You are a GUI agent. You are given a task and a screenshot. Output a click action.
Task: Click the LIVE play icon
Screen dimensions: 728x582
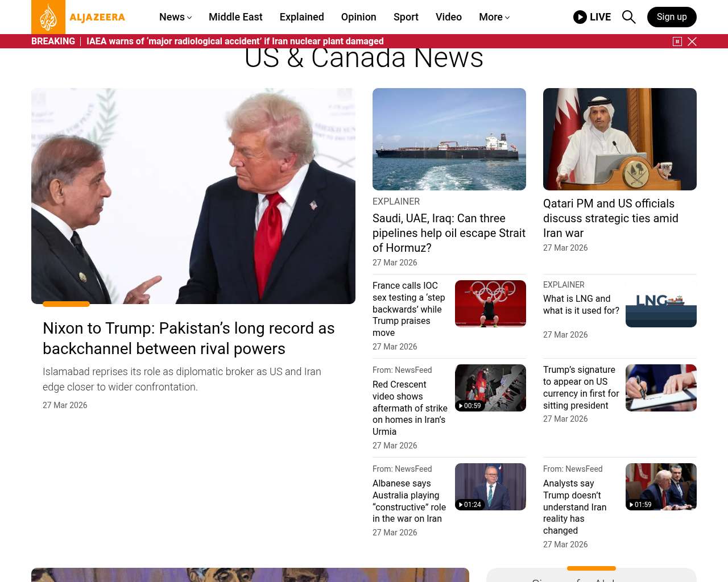pos(580,17)
